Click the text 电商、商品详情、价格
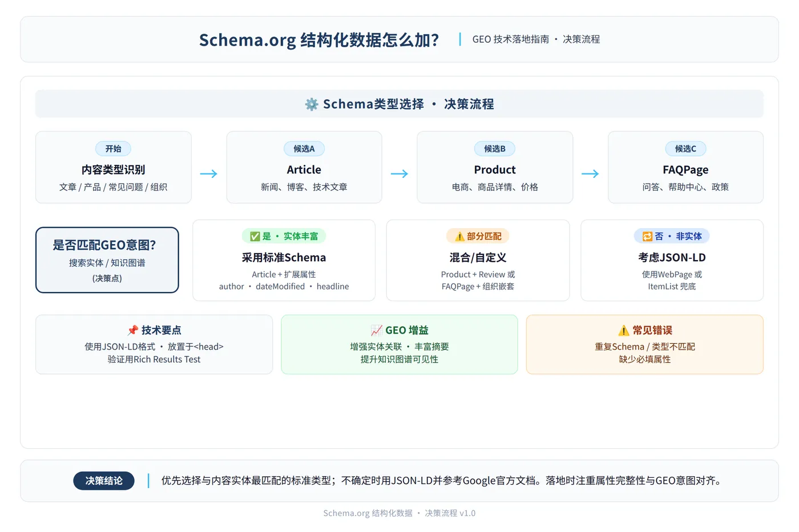The width and height of the screenshot is (799, 532). (495, 187)
